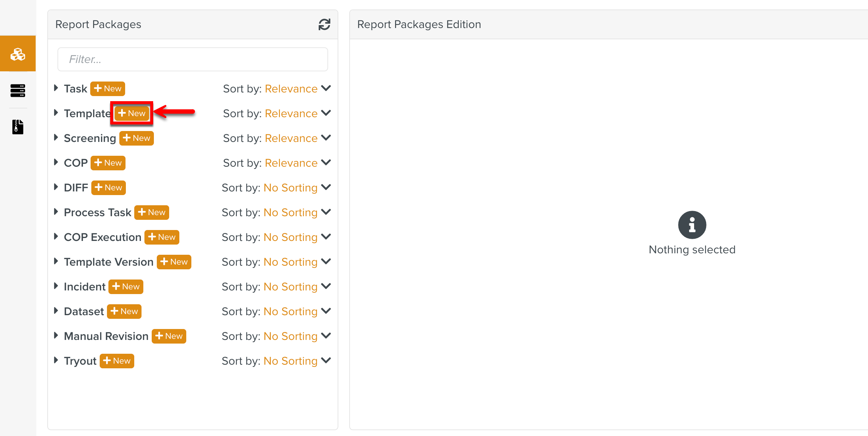This screenshot has height=436, width=868.
Task: Create a new Screening package
Action: click(x=136, y=138)
